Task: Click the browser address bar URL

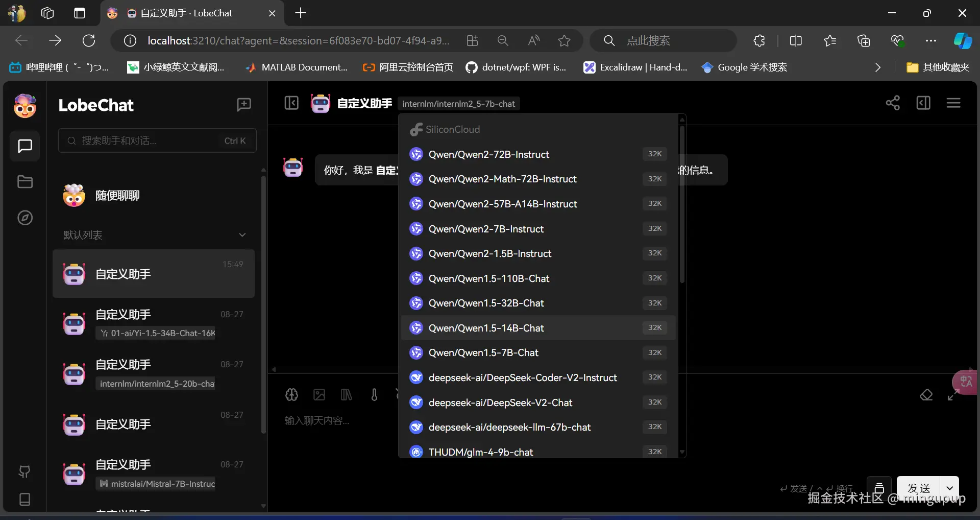Action: tap(299, 41)
